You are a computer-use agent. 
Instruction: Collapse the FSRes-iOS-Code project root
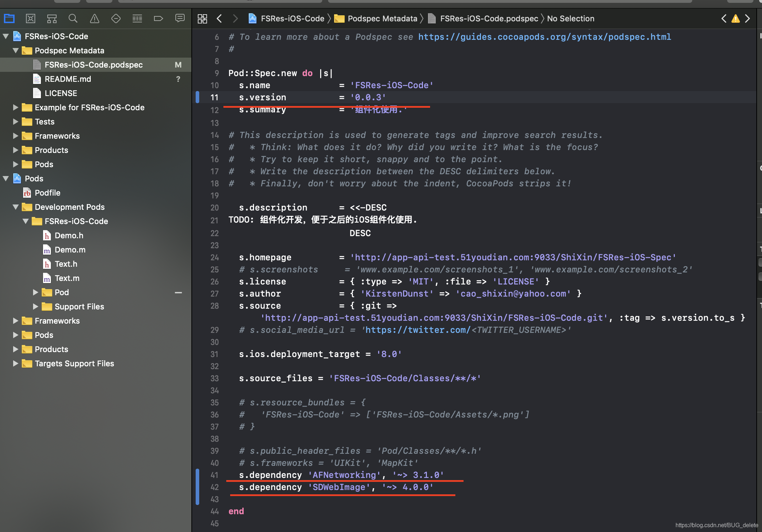[x=6, y=36]
